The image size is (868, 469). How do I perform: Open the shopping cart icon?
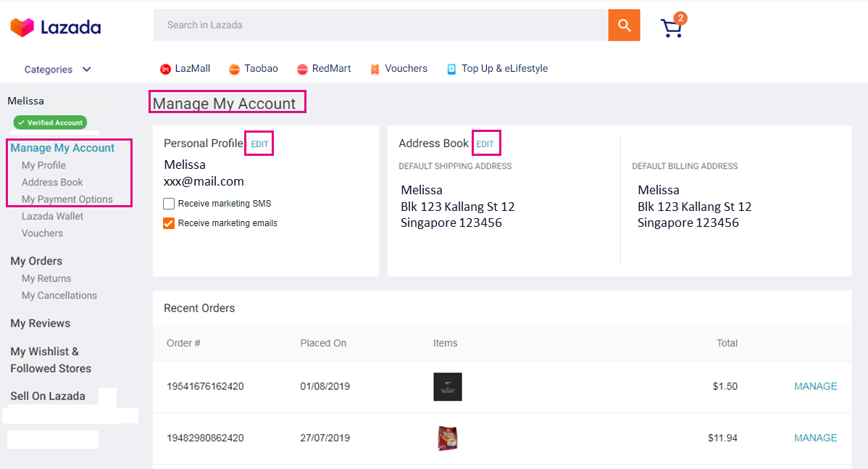(x=672, y=26)
